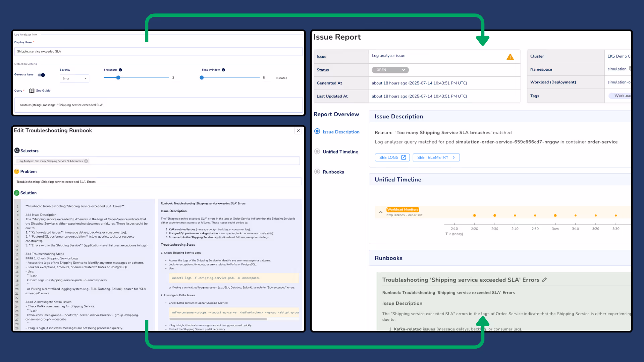Click the Last Updated At timestamp value
Image resolution: width=644 pixels, height=362 pixels.
click(419, 96)
